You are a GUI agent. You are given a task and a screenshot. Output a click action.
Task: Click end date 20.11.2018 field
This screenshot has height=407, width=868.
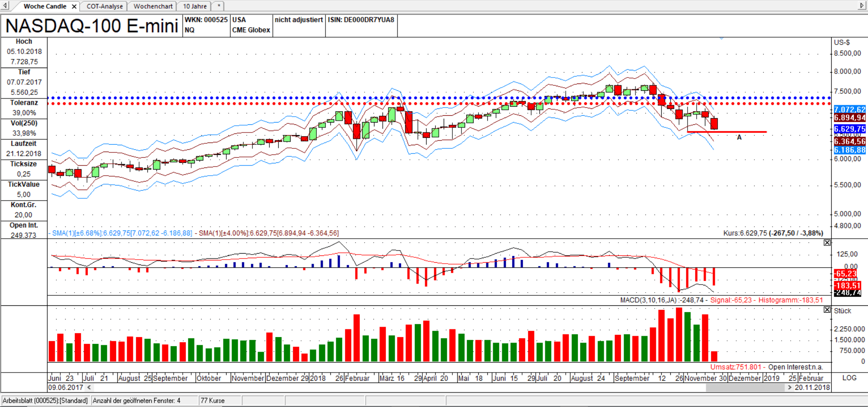[x=812, y=387]
